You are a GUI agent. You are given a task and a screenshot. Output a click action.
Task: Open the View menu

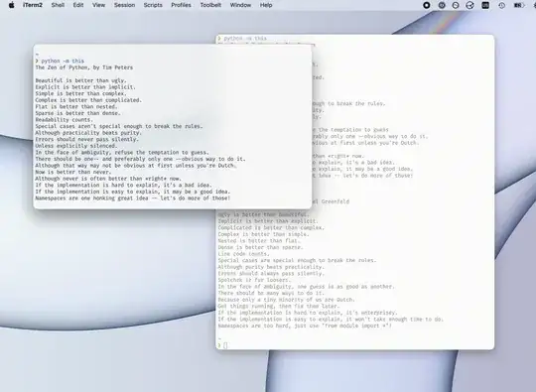(x=99, y=5)
